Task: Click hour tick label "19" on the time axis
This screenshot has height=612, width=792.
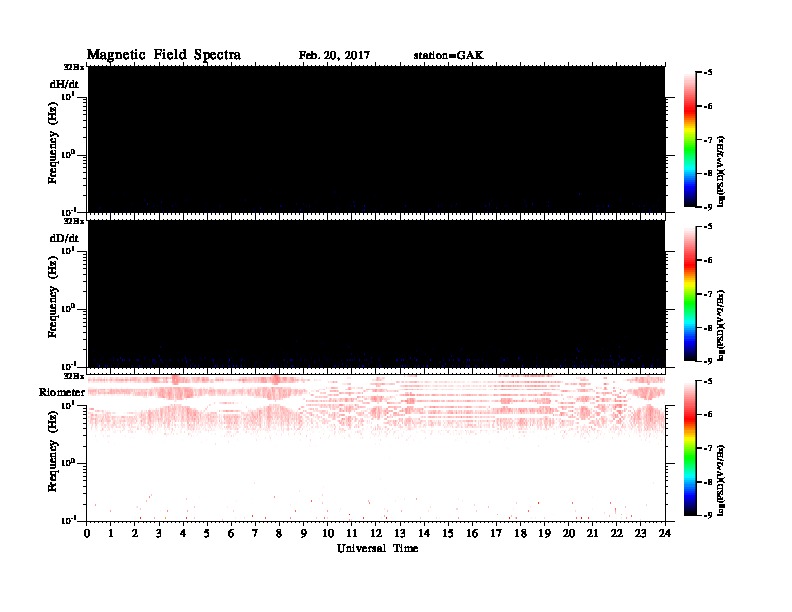Action: point(544,533)
